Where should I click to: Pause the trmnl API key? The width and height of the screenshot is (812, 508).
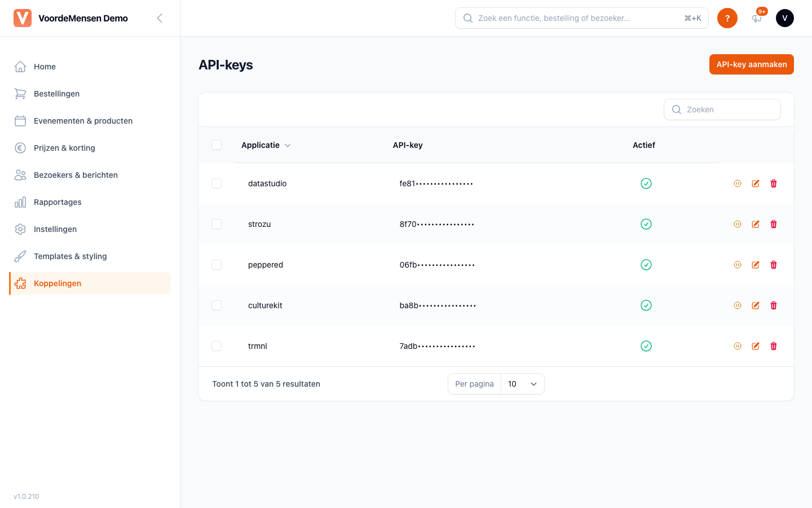(738, 346)
